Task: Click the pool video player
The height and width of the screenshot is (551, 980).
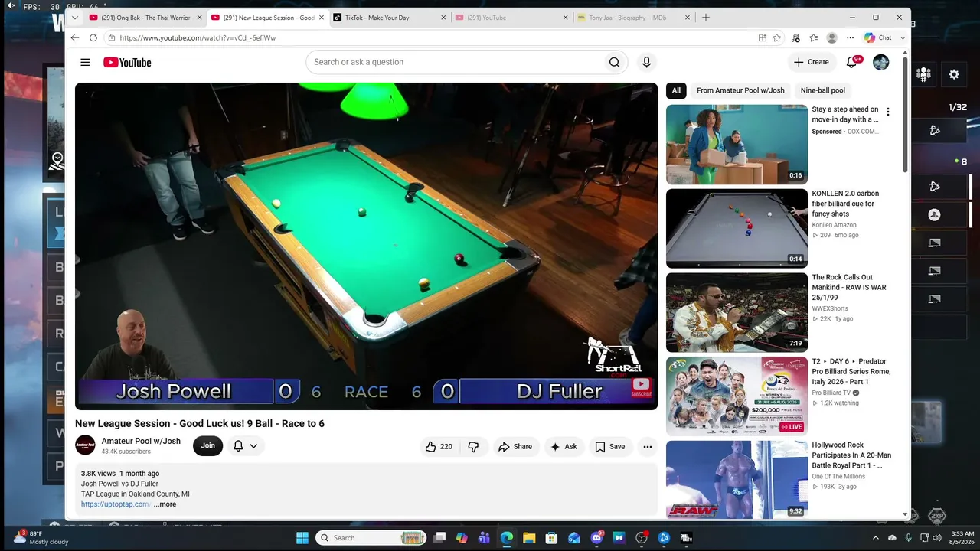Action: (366, 246)
